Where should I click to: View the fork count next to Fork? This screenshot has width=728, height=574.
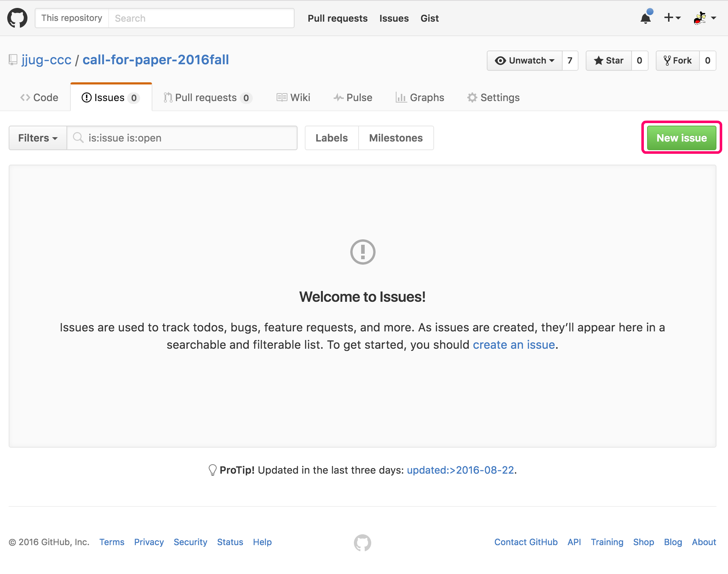(708, 60)
